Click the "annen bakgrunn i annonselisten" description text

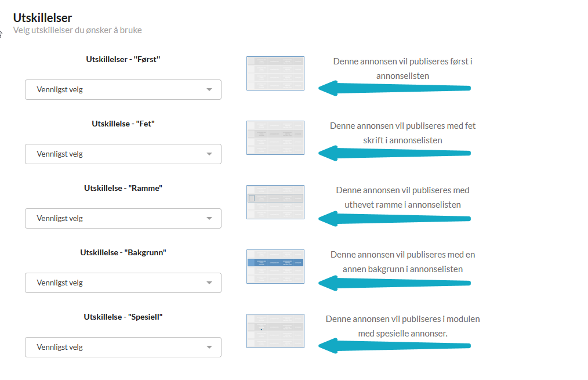click(402, 262)
